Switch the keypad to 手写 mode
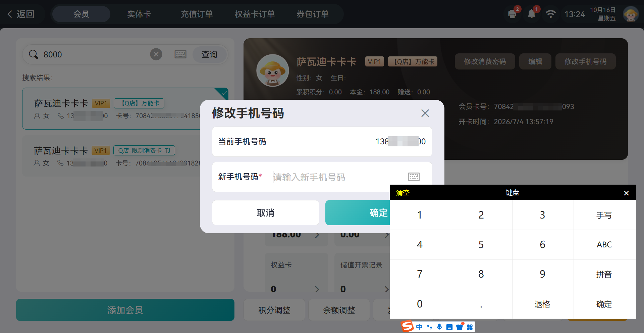The width and height of the screenshot is (644, 333). pos(604,215)
